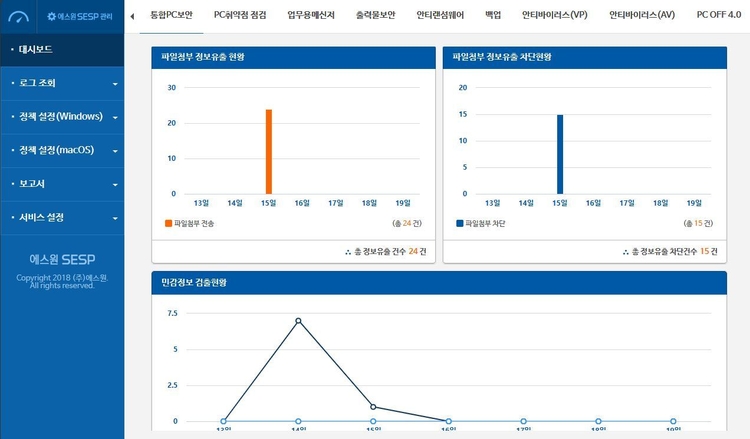Go to 출력물보안 tab
The image size is (750, 439).
tap(375, 15)
